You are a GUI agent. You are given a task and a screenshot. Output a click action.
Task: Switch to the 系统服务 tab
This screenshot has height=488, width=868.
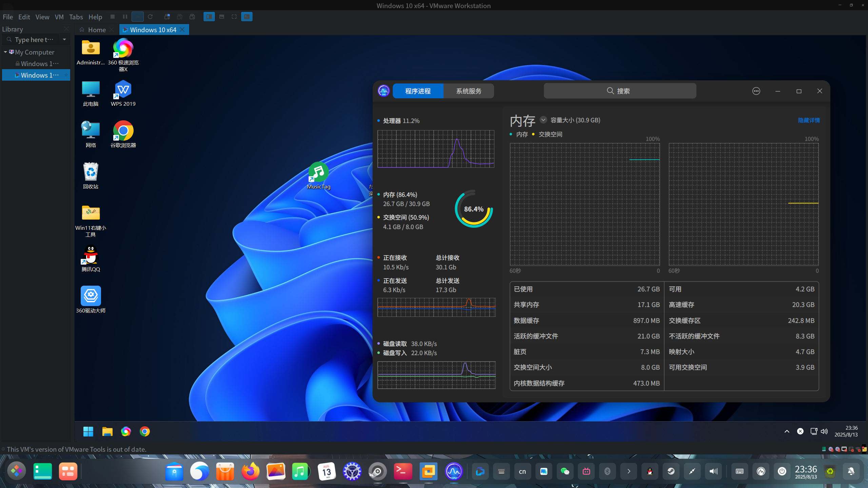click(469, 91)
